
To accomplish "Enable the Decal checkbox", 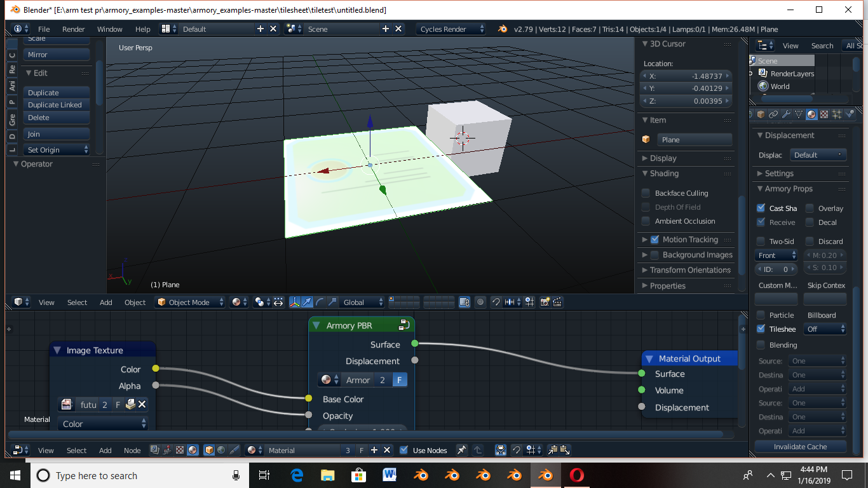I will click(810, 222).
